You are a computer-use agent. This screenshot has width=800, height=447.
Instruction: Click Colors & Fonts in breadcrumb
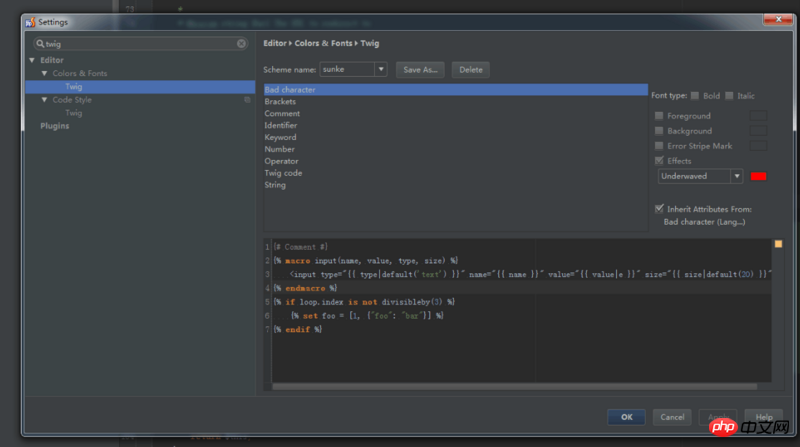tap(323, 43)
